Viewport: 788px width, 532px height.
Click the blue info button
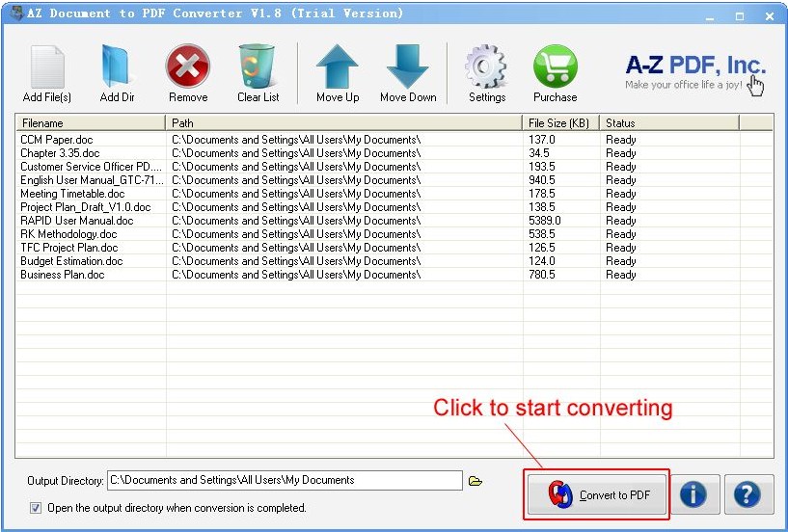pos(695,494)
